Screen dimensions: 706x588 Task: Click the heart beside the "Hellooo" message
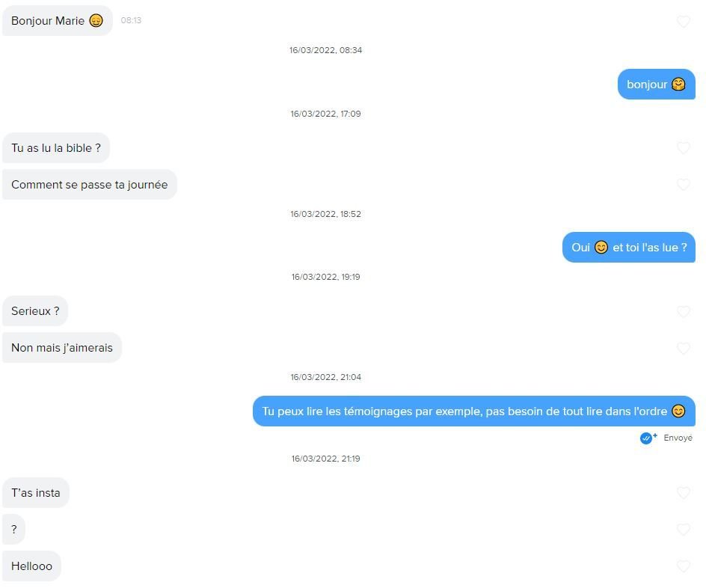[683, 566]
